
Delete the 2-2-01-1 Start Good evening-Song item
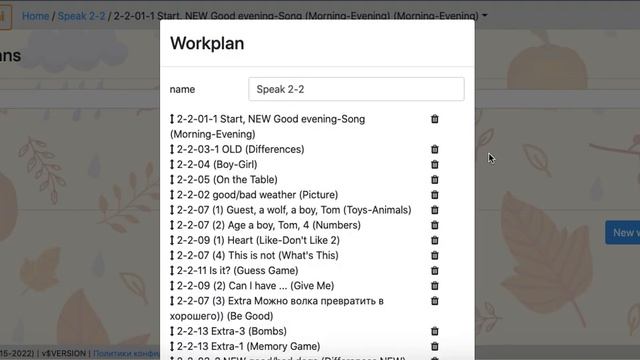click(x=435, y=119)
